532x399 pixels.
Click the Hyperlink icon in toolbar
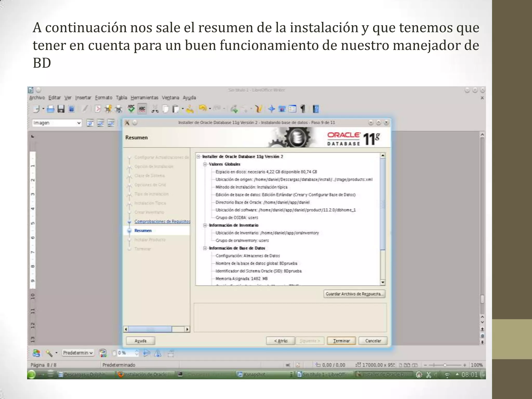(234, 109)
